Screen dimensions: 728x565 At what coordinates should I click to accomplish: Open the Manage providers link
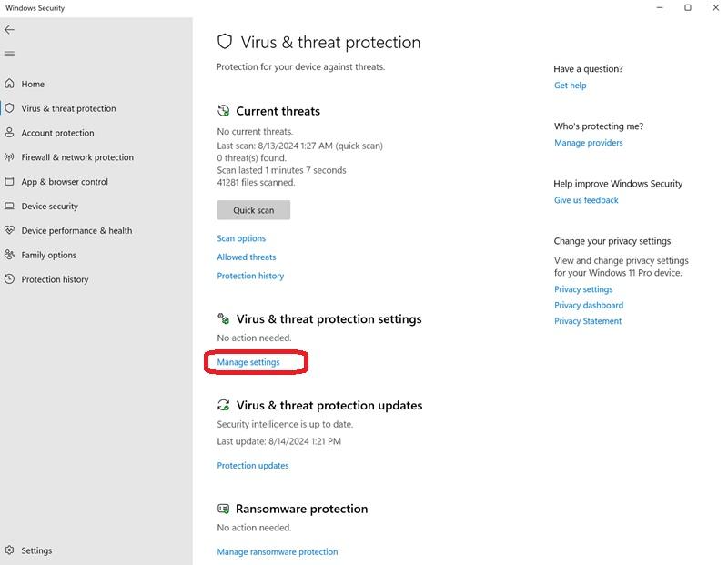click(589, 143)
